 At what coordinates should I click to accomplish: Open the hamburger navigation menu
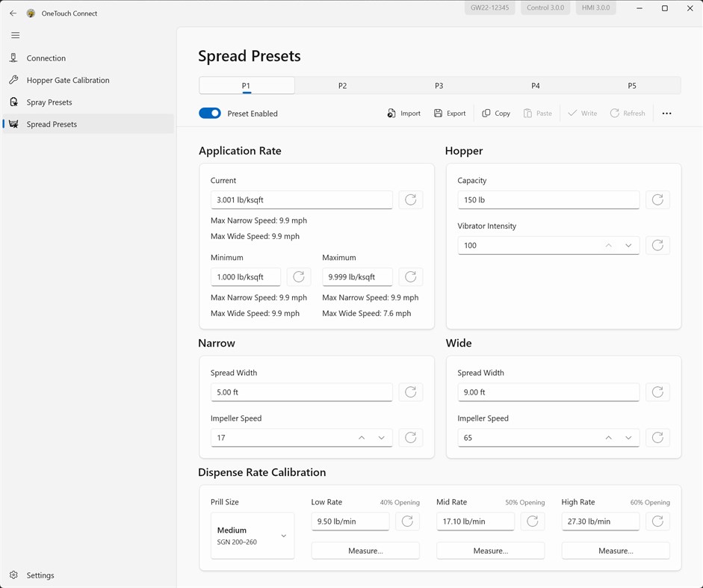point(15,35)
